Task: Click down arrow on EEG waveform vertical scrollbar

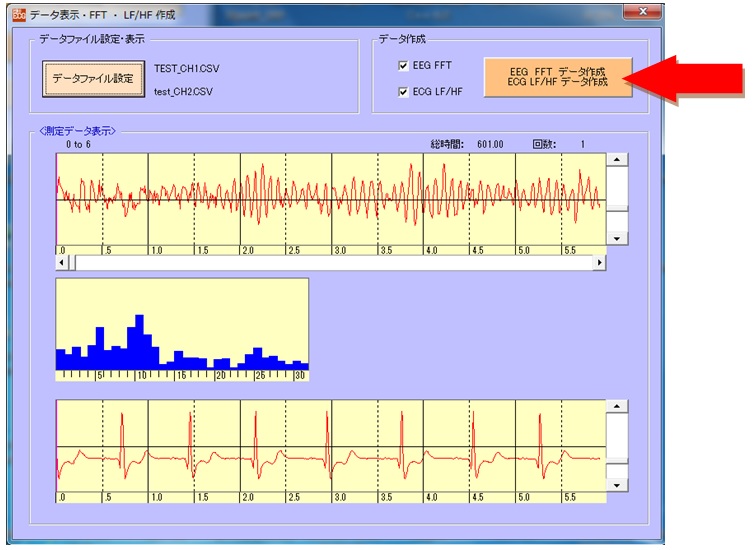Action: pyautogui.click(x=617, y=239)
